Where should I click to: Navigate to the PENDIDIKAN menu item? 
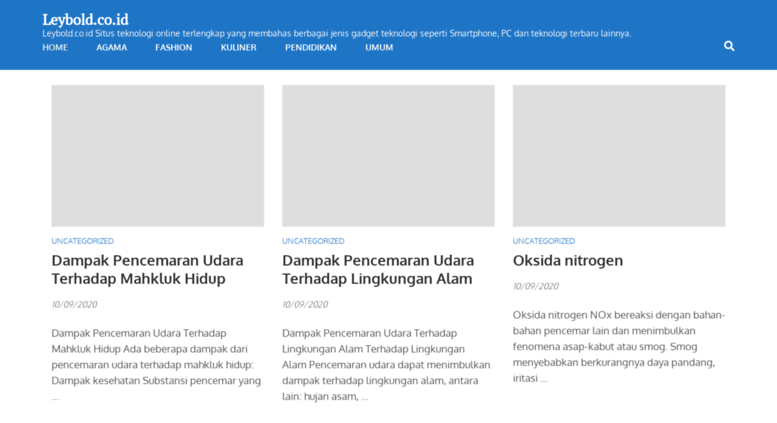tap(311, 48)
